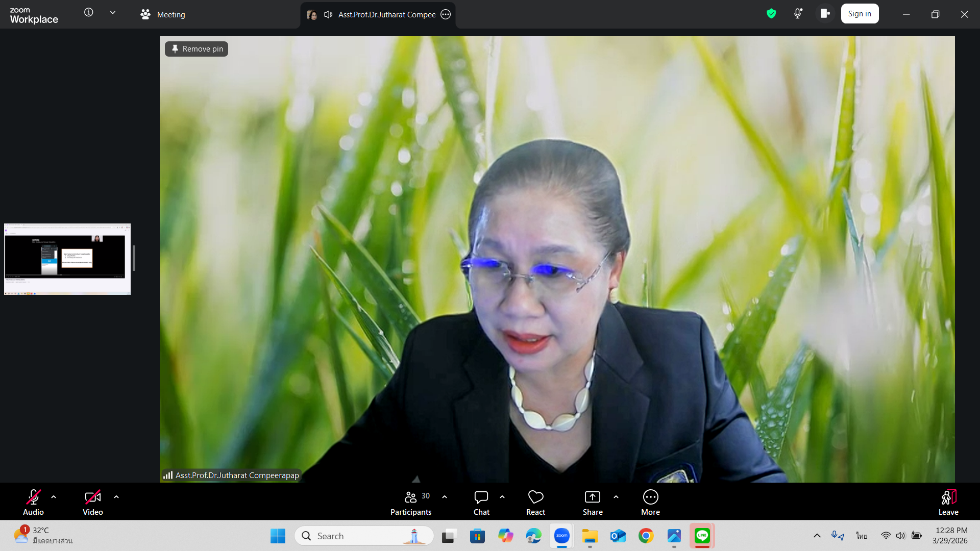The width and height of the screenshot is (980, 551).
Task: Click the shared screen thumbnail
Action: [x=67, y=259]
